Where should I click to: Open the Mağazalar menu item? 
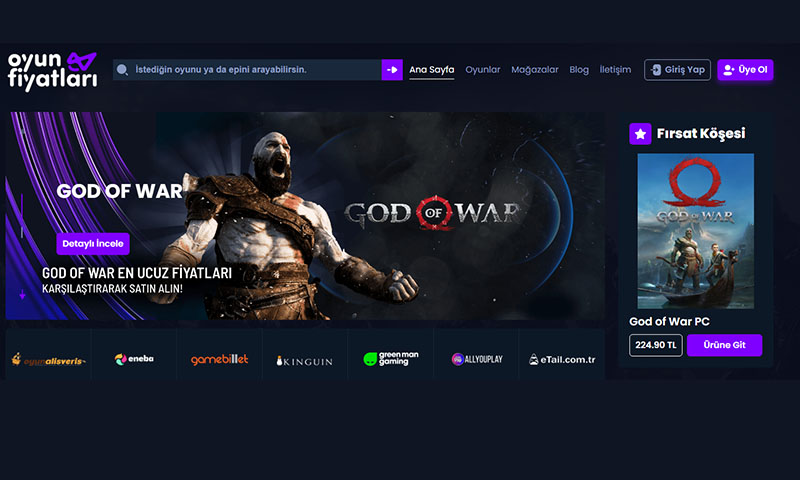point(535,70)
